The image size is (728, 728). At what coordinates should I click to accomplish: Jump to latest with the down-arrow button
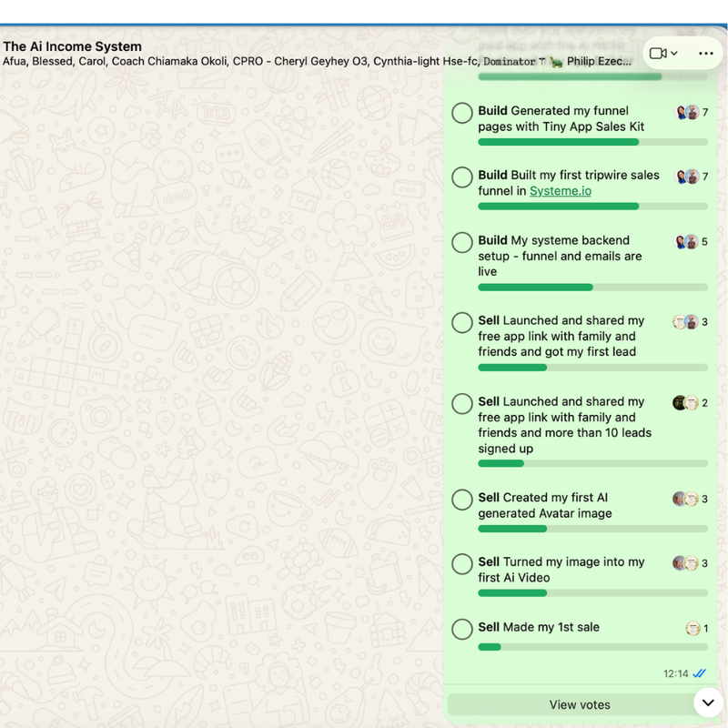[x=708, y=703]
